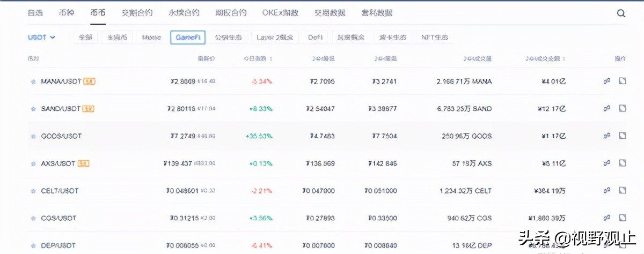Open trade page icon in MANA/USDT row
Viewport: 644px width, 254px height.
click(x=623, y=81)
